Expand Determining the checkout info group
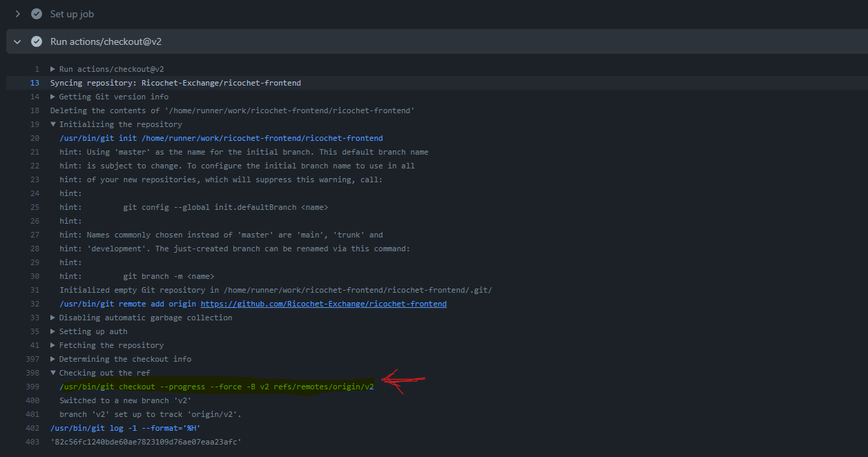This screenshot has height=457, width=868. click(53, 359)
